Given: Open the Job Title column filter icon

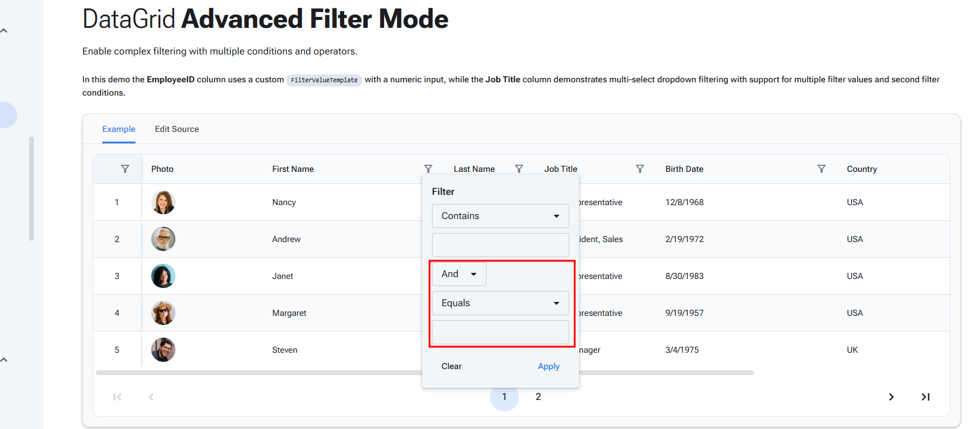Looking at the screenshot, I should click(640, 169).
